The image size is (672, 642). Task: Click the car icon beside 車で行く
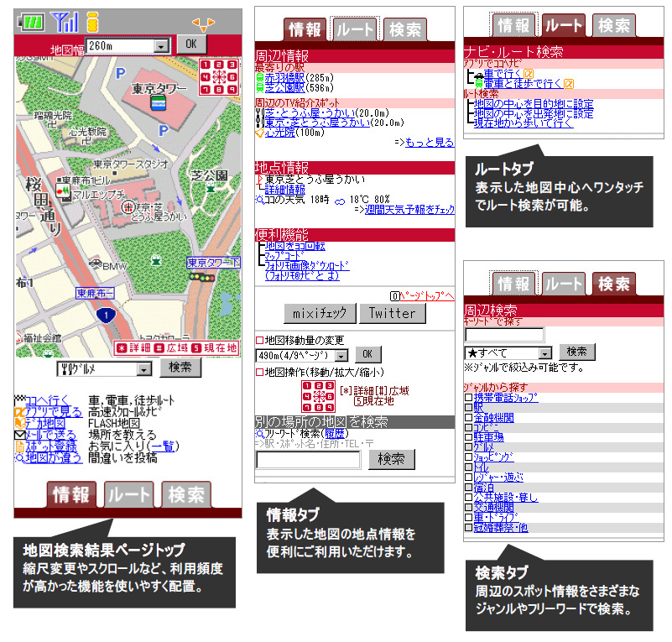pyautogui.click(x=479, y=76)
